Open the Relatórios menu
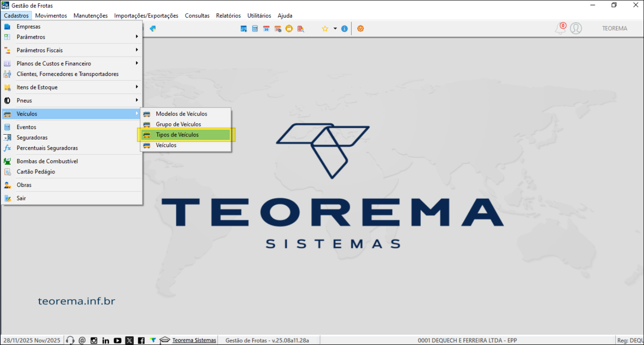 click(228, 15)
